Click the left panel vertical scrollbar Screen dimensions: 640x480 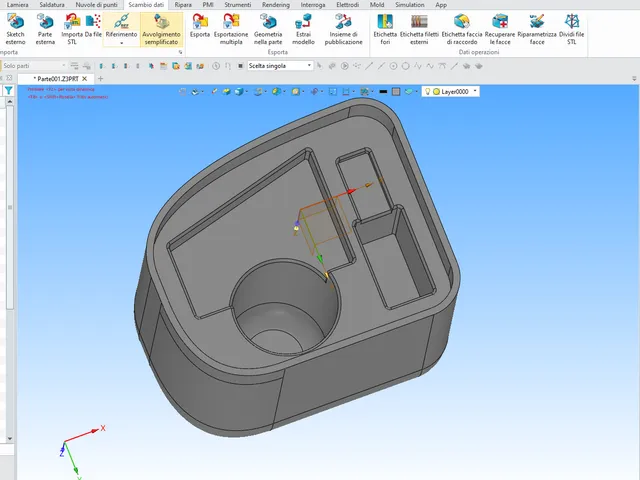point(10,208)
